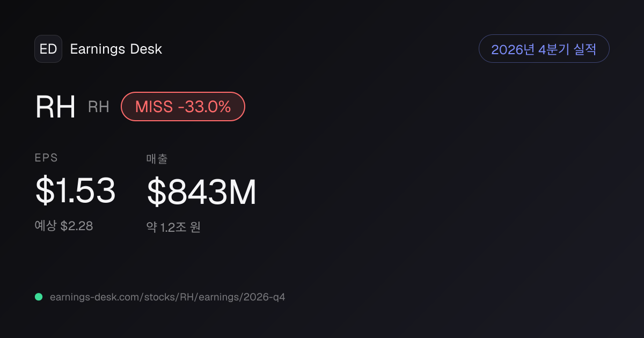Open the Earnings Desk brand name

pyautogui.click(x=116, y=49)
